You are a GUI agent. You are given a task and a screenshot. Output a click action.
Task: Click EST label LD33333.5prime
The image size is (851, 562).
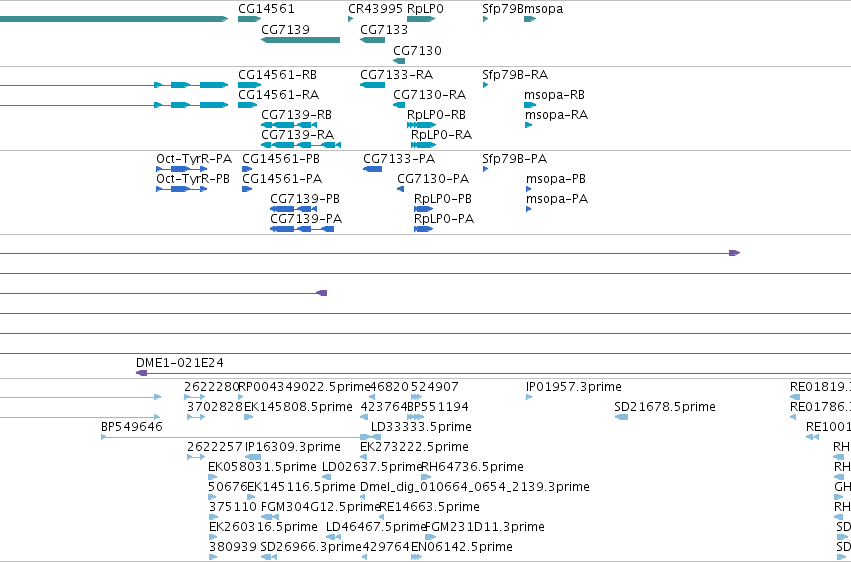pyautogui.click(x=421, y=426)
